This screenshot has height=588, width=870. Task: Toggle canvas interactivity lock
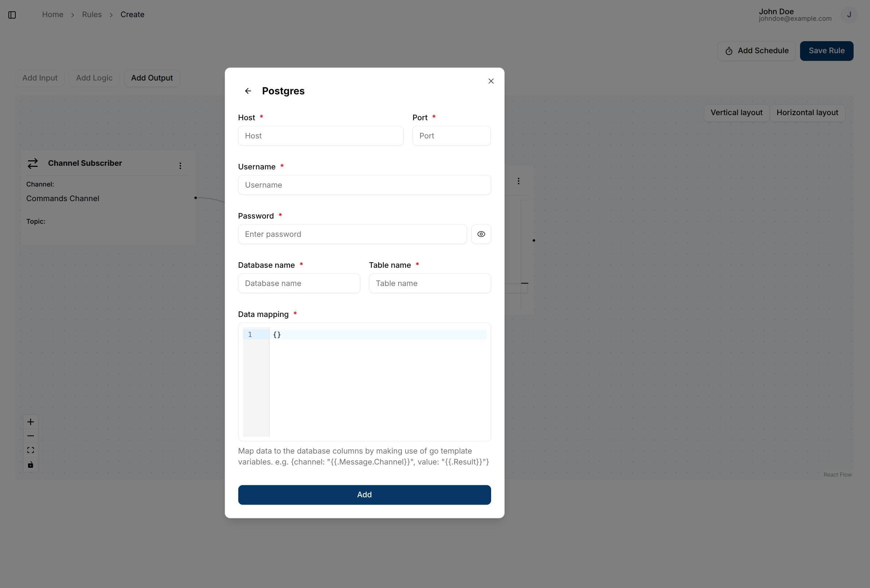(31, 465)
